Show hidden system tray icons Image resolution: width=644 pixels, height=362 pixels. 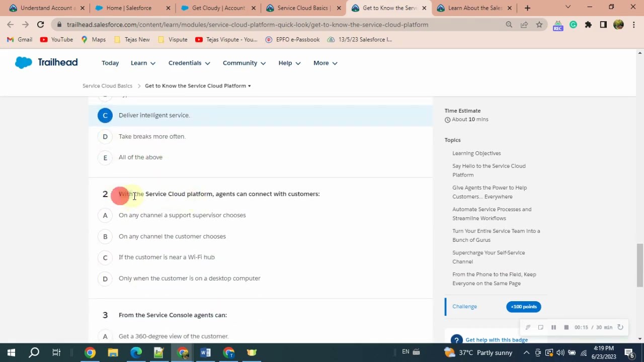[x=527, y=352]
